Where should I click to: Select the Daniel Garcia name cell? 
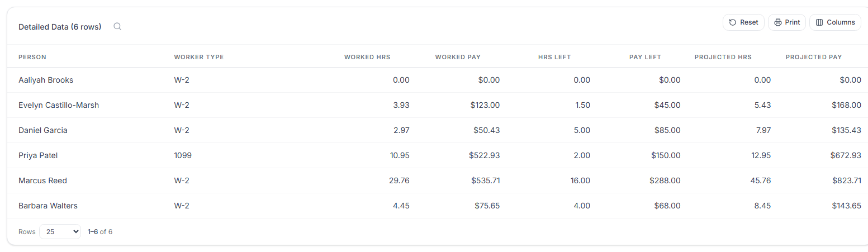43,130
